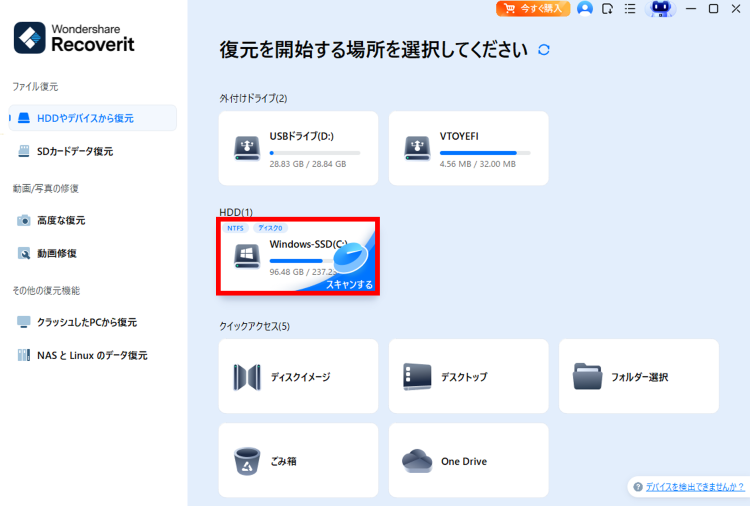This screenshot has height=506, width=750.
Task: Open HDDやデバイスから復元 in sidebar
Action: 93,118
